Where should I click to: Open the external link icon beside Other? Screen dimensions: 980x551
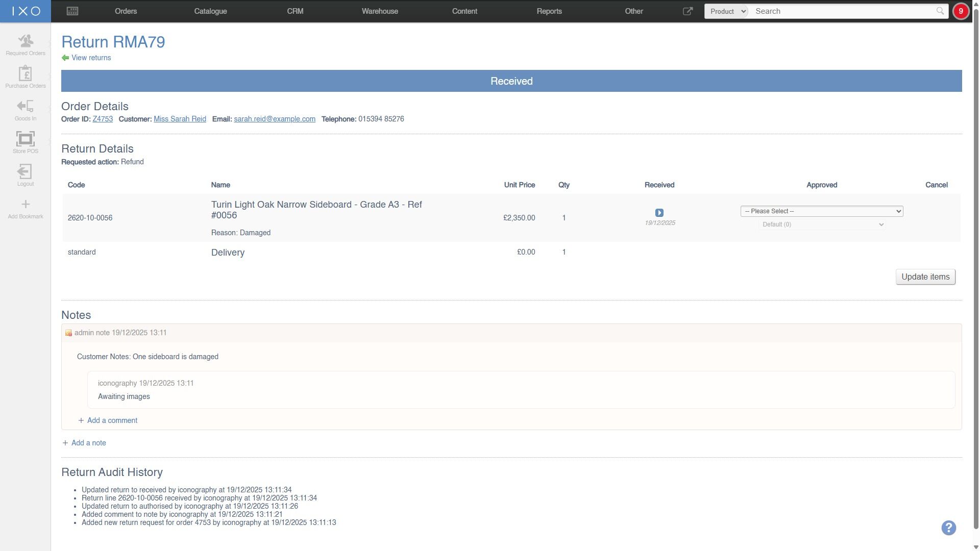click(x=688, y=11)
